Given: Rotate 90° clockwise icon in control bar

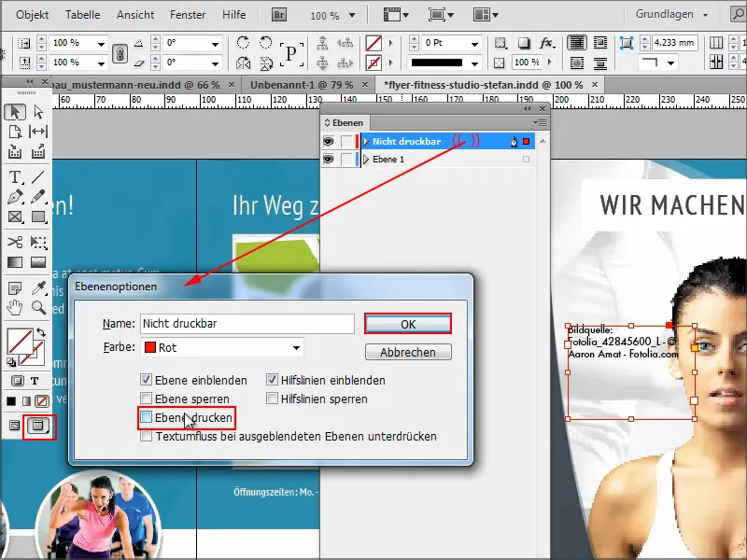Looking at the screenshot, I should (x=243, y=42).
